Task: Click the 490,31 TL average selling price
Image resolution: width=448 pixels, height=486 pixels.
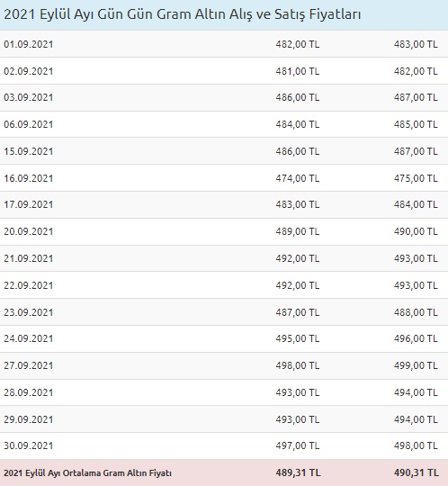Action: click(417, 472)
